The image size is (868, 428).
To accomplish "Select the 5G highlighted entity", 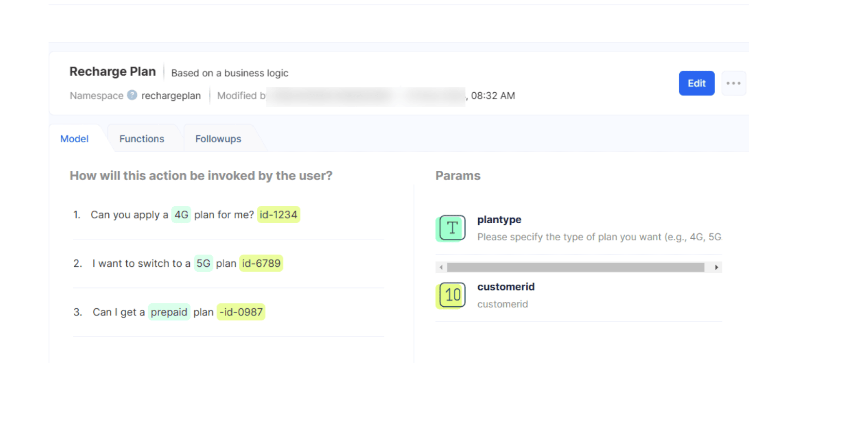I will (203, 263).
